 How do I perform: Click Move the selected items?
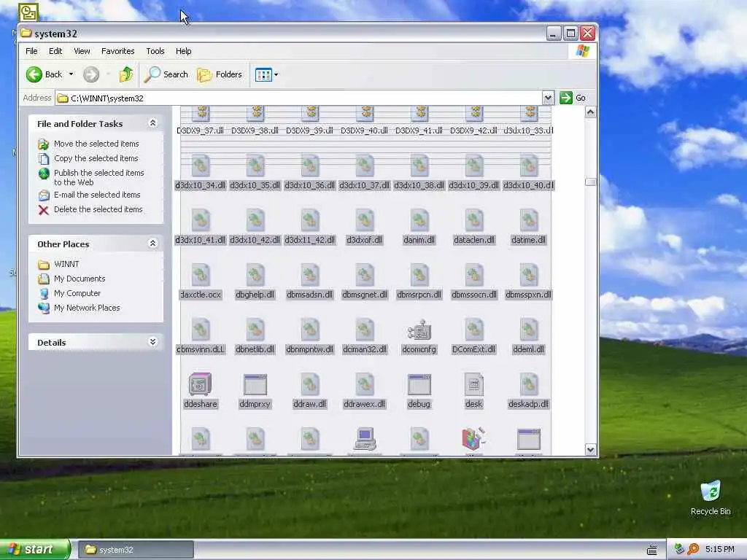(x=96, y=144)
